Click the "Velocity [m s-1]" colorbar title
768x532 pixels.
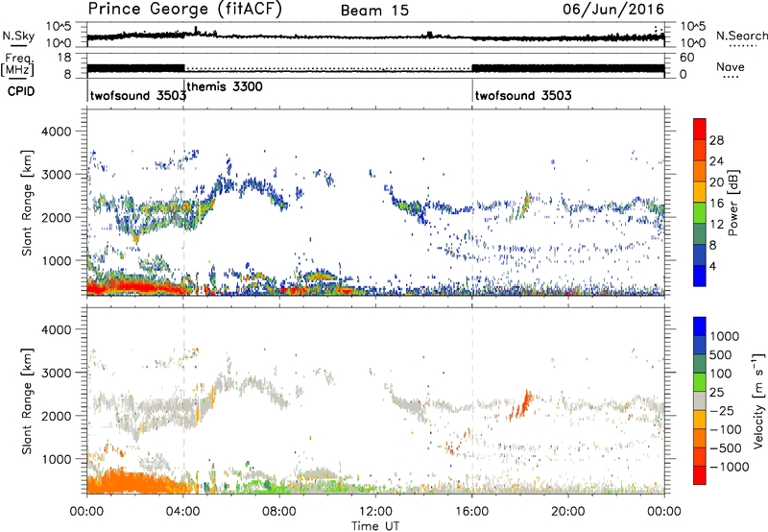click(758, 400)
